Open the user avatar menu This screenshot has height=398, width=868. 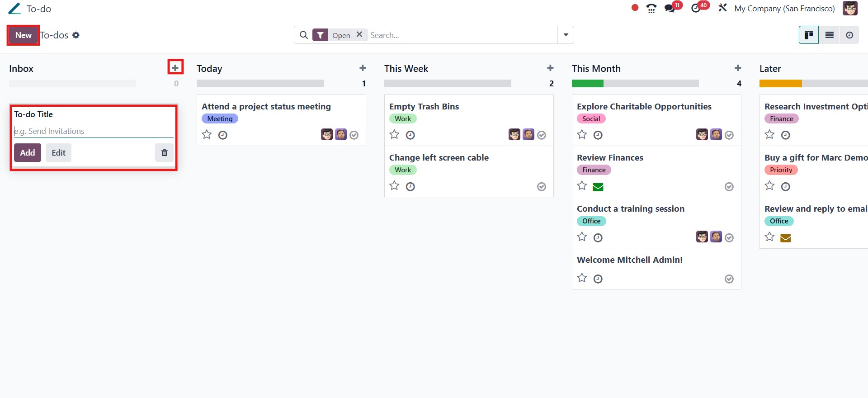coord(850,9)
